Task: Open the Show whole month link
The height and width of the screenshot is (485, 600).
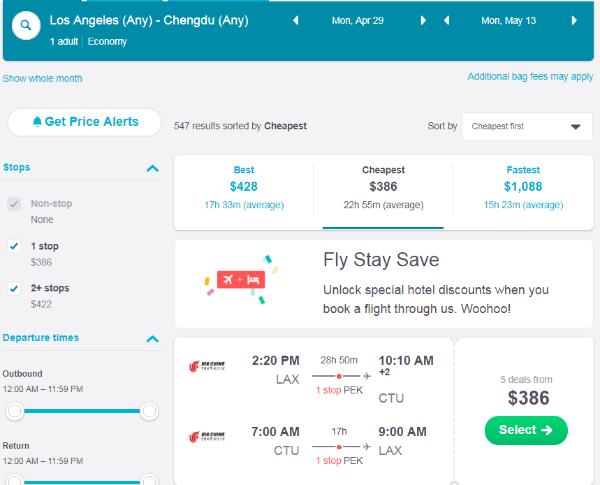Action: click(43, 78)
